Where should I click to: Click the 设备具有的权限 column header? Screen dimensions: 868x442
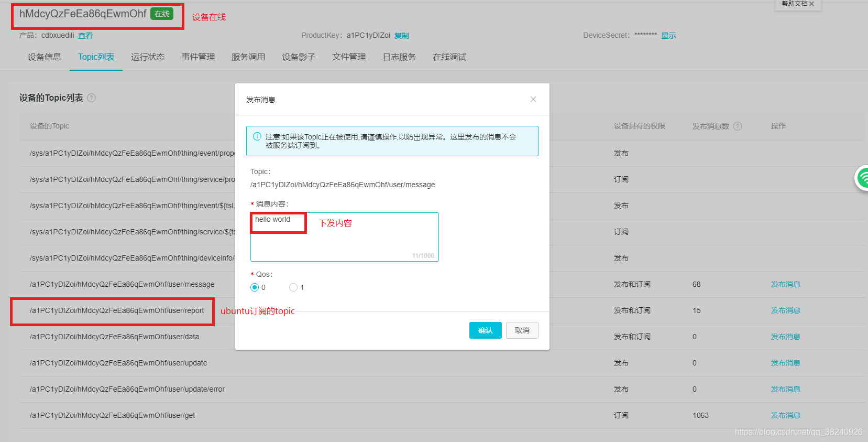click(640, 126)
